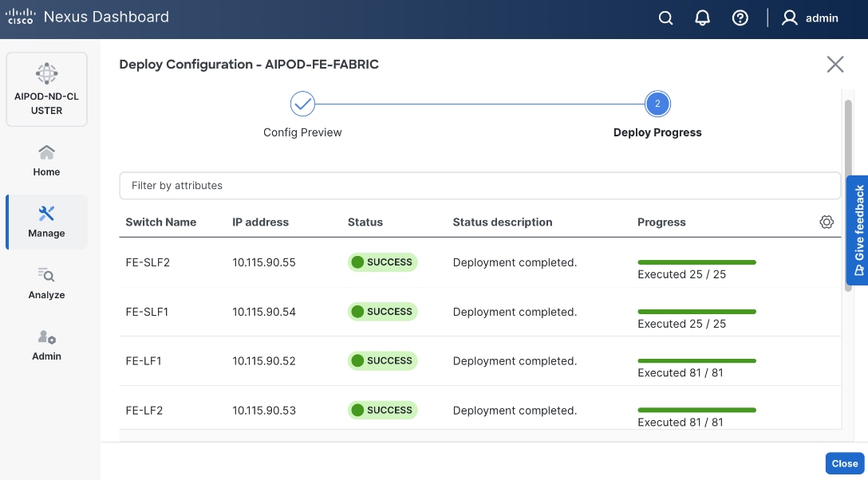
Task: Open the search icon in header
Action: (665, 18)
